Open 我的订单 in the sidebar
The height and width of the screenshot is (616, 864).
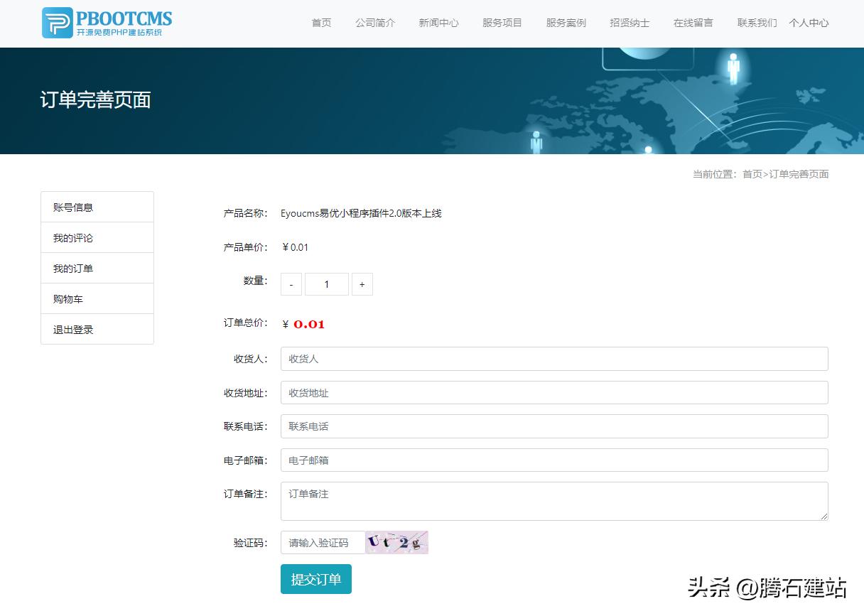tap(97, 269)
